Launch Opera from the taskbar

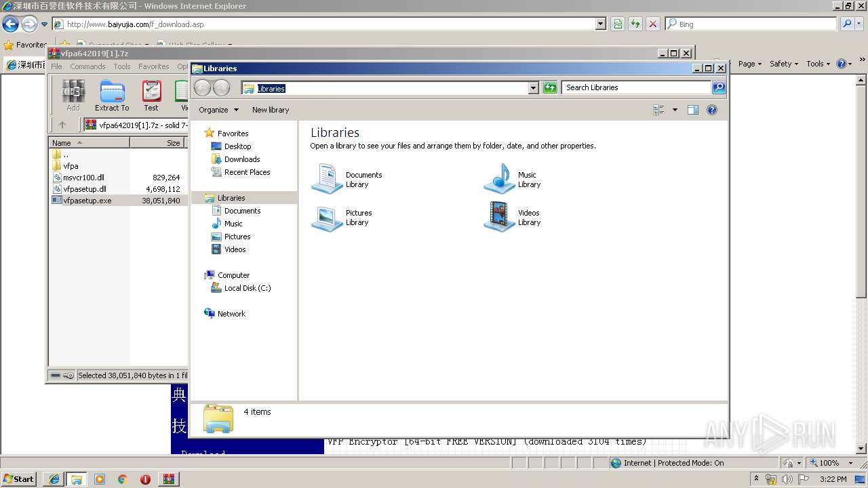pyautogui.click(x=145, y=479)
